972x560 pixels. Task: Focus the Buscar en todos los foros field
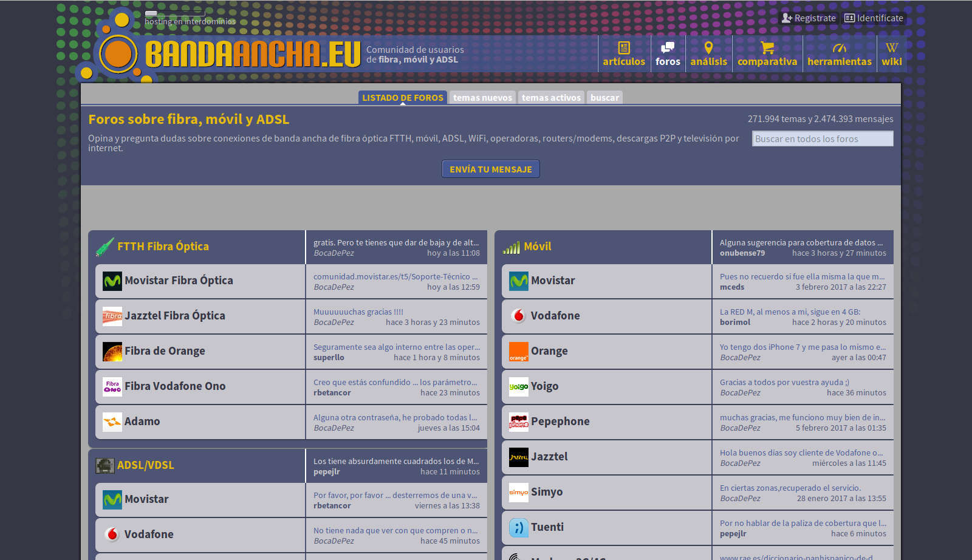[823, 138]
